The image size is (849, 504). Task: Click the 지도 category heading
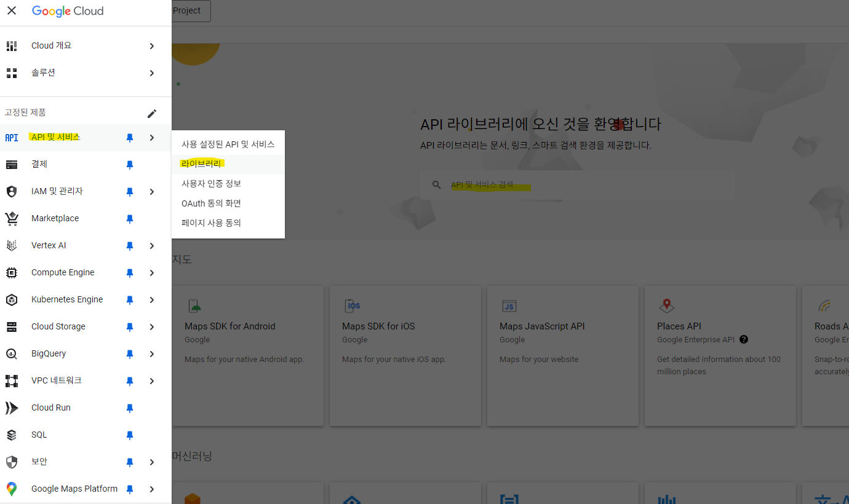pos(181,259)
